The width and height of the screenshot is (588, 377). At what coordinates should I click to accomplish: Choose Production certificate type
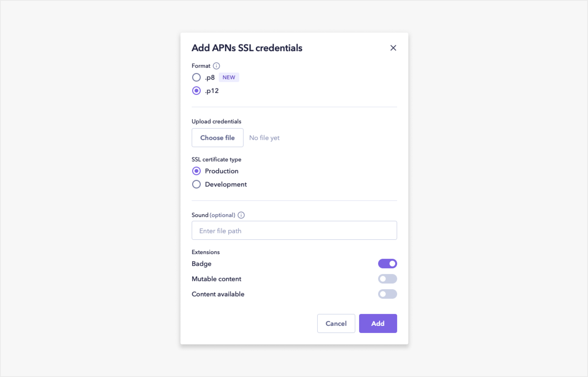click(x=196, y=171)
